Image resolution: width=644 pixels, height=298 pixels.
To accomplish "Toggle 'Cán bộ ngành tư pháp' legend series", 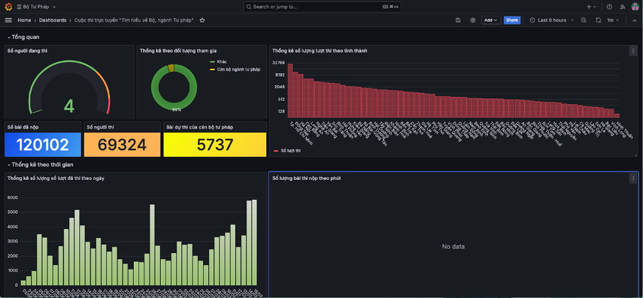I will (238, 69).
